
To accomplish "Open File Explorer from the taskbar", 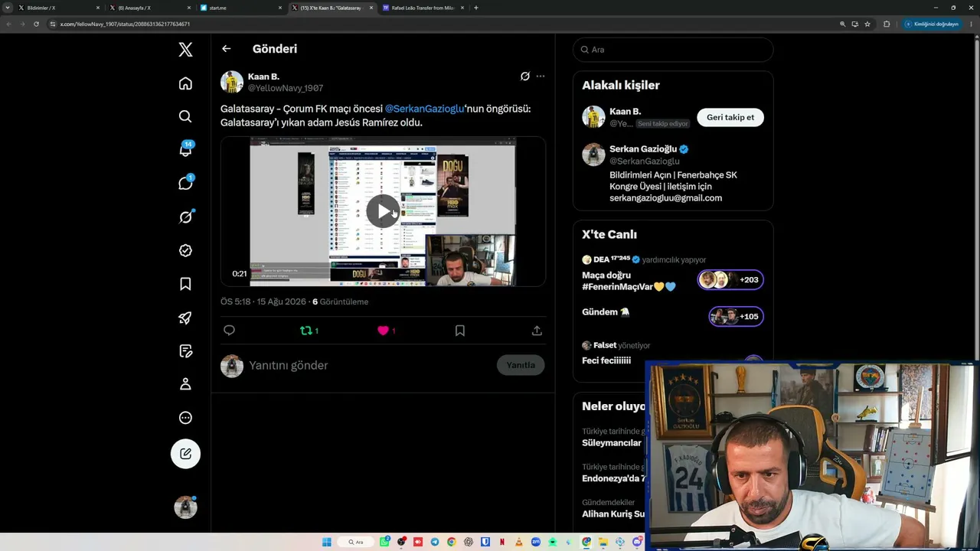I will 603,542.
